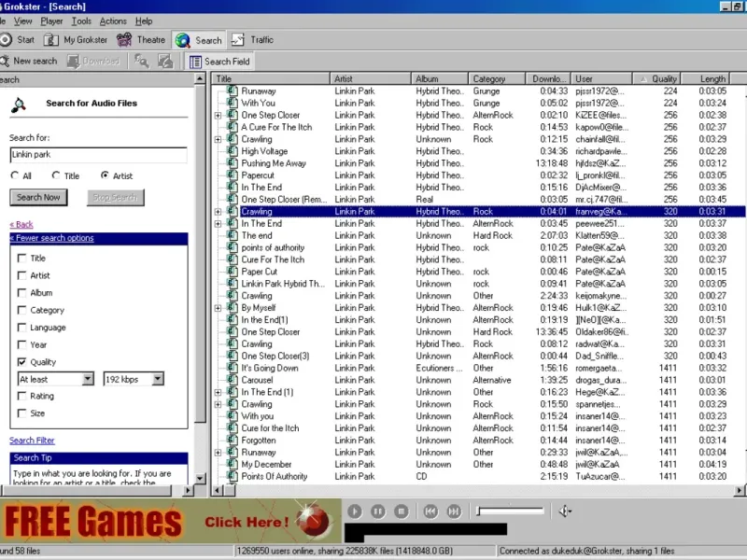Open the At least quality comparison dropdown
The height and width of the screenshot is (560, 747).
click(88, 379)
